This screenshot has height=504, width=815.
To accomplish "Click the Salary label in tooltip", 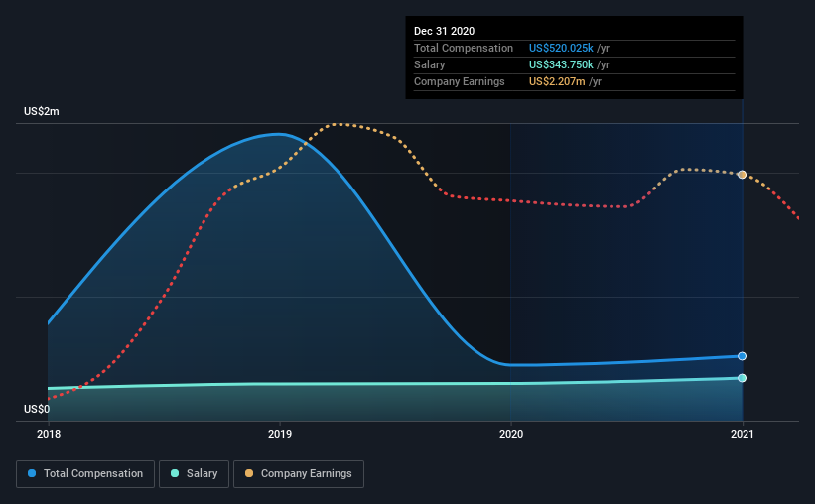I will click(429, 64).
